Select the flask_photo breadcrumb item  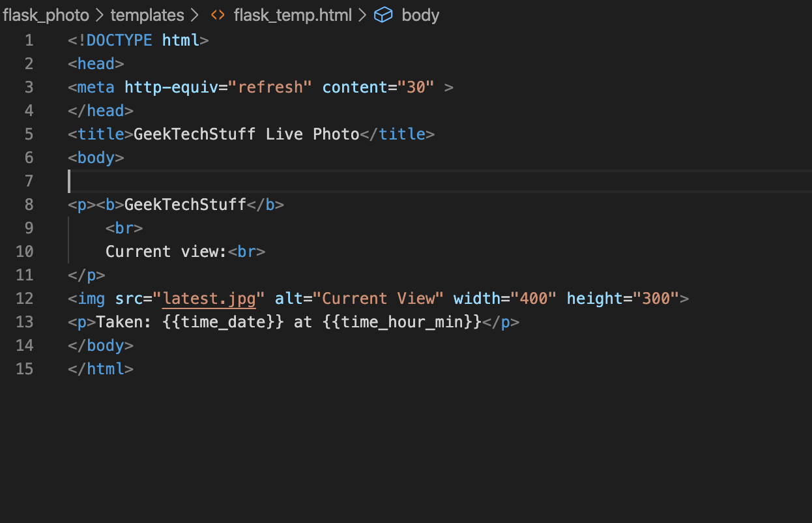pos(46,14)
